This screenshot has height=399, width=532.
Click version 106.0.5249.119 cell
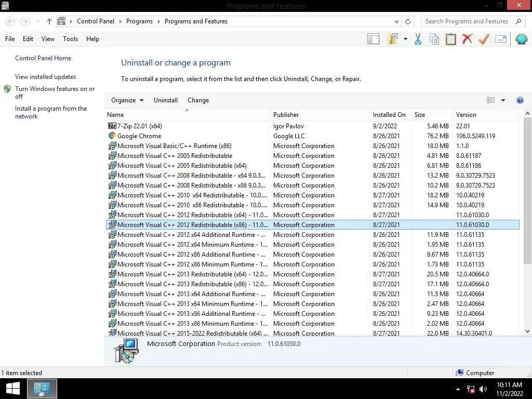point(475,136)
